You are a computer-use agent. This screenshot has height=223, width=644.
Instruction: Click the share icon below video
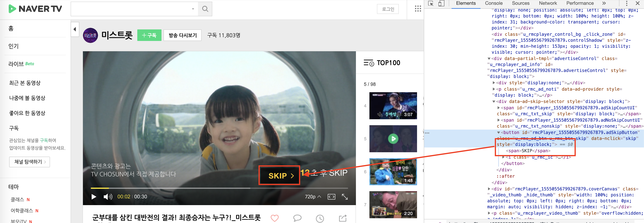click(x=342, y=218)
